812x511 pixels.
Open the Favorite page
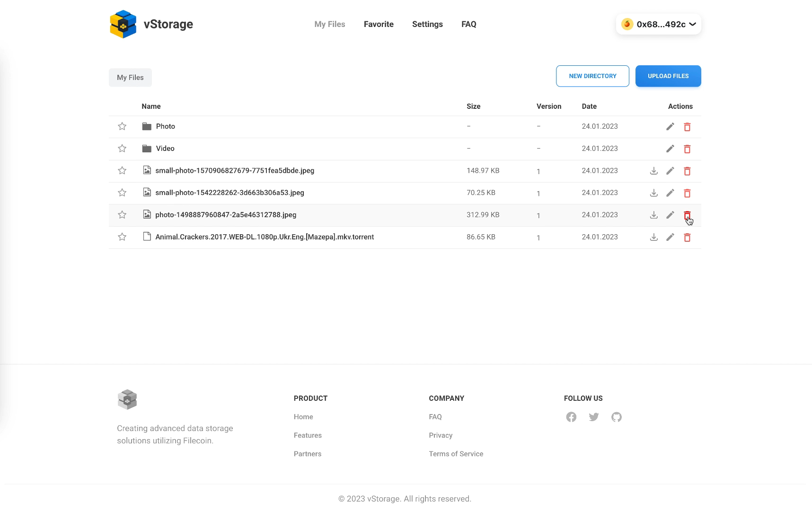(x=379, y=24)
